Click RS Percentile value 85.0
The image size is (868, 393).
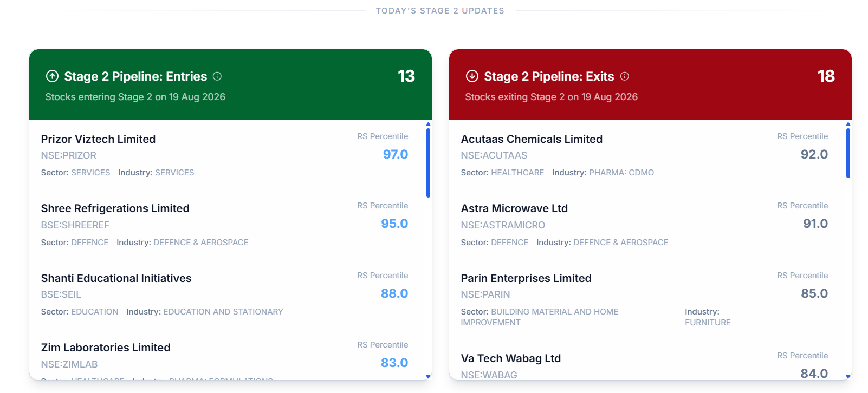(x=814, y=293)
